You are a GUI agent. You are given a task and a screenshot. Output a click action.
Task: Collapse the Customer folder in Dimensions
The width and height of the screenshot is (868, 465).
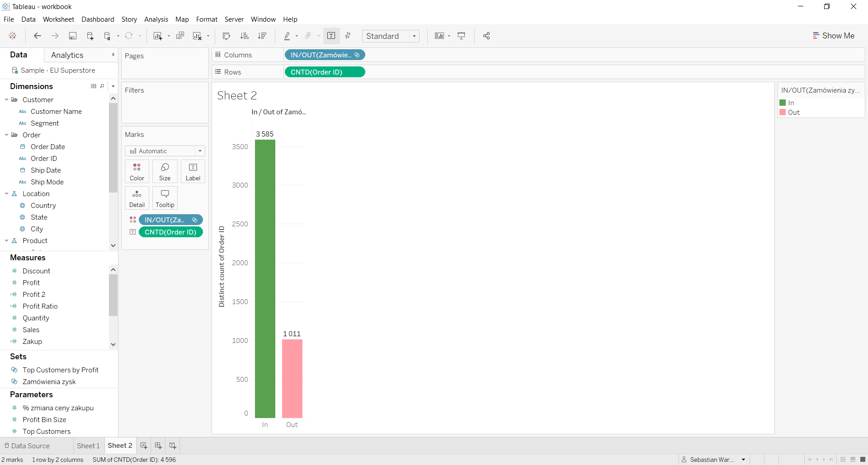click(7, 99)
